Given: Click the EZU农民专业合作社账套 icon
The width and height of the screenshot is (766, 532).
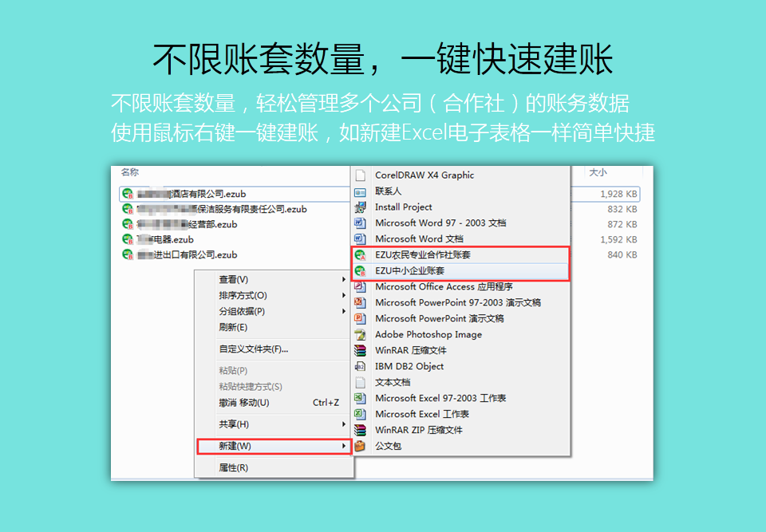Looking at the screenshot, I should point(361,255).
